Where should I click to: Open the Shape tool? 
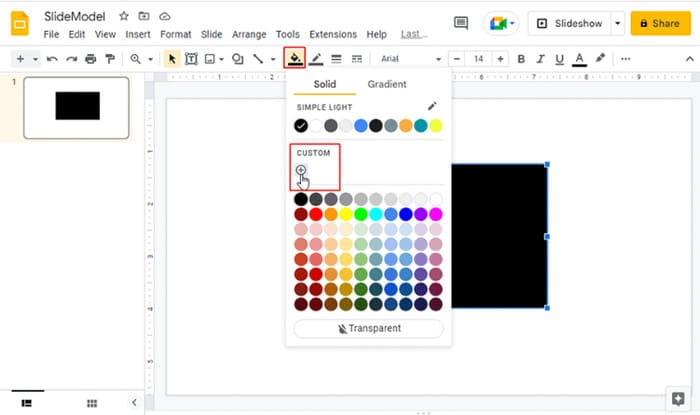tap(238, 59)
